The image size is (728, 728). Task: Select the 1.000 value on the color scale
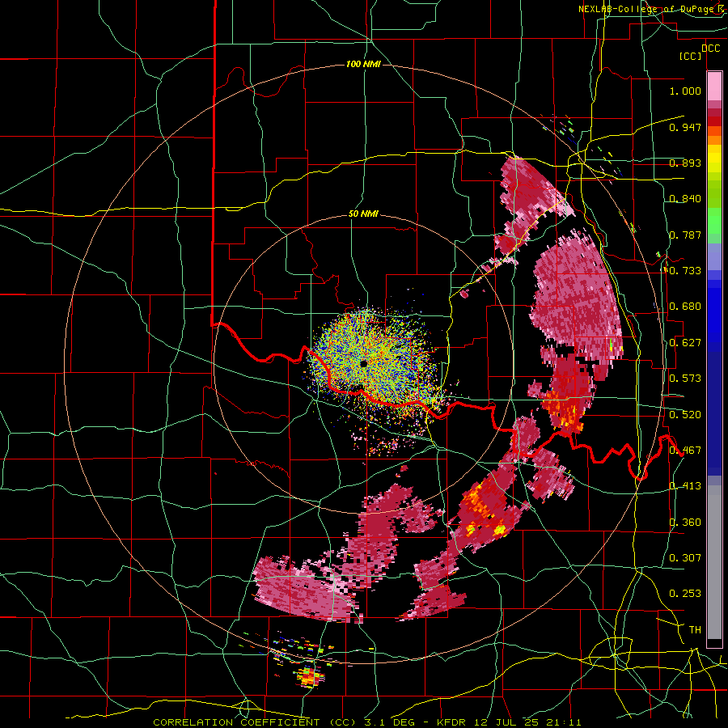[685, 91]
